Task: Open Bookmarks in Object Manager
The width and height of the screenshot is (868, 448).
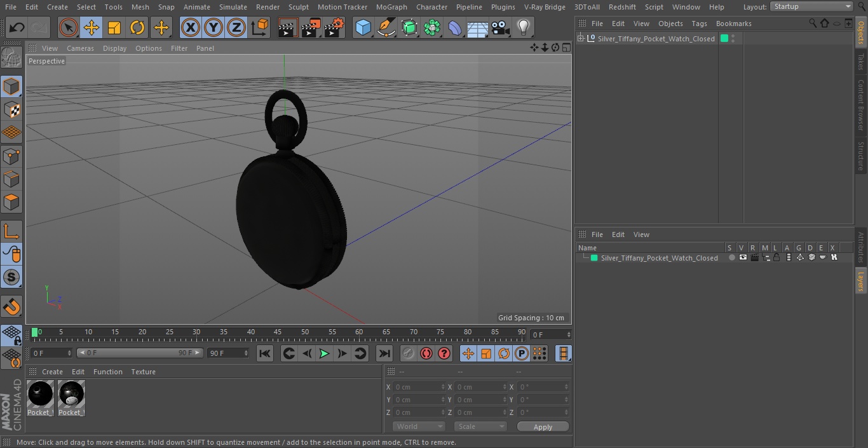Action: pyautogui.click(x=733, y=24)
